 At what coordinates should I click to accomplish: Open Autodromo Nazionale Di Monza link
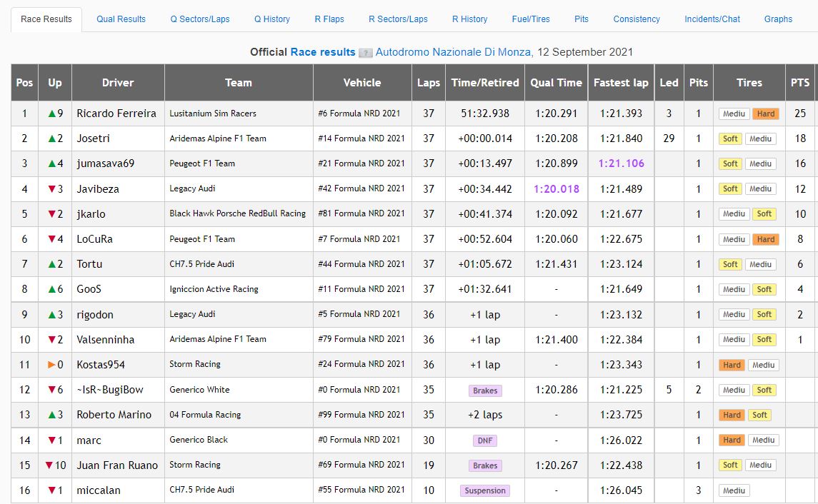(453, 52)
